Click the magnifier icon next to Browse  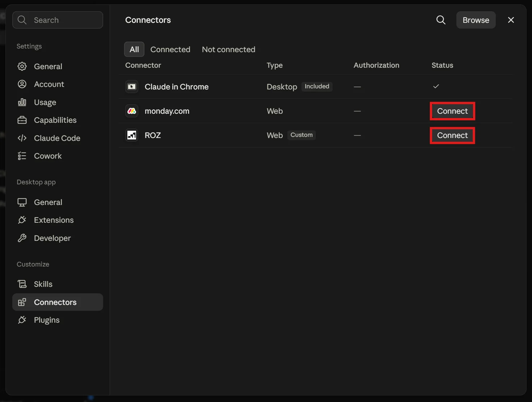[x=441, y=20]
